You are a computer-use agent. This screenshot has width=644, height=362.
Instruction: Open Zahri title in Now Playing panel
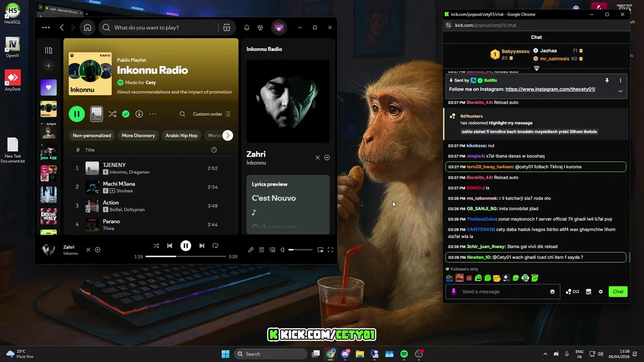pyautogui.click(x=256, y=154)
